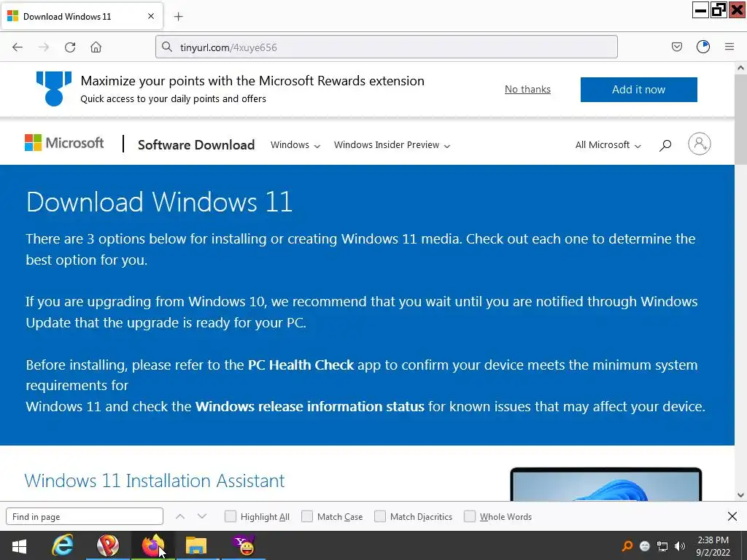Enable Whole Words checkbox
The width and height of the screenshot is (747, 560).
coord(470,516)
